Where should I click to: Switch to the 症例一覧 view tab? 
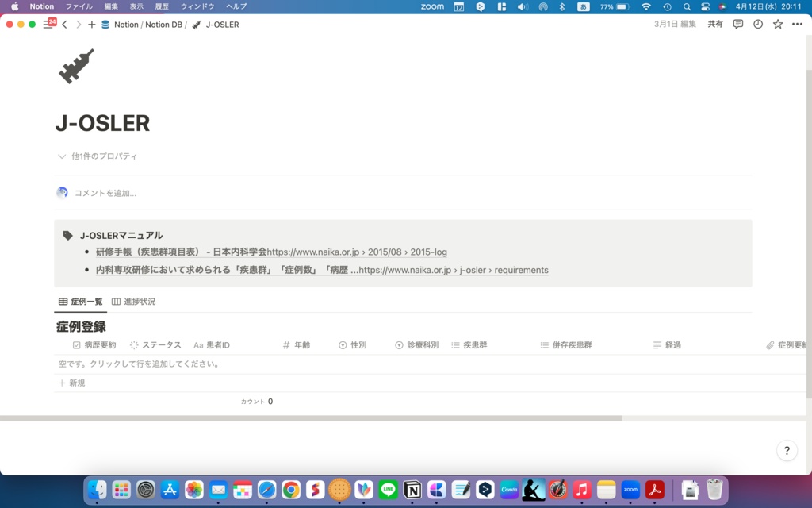pyautogui.click(x=81, y=302)
